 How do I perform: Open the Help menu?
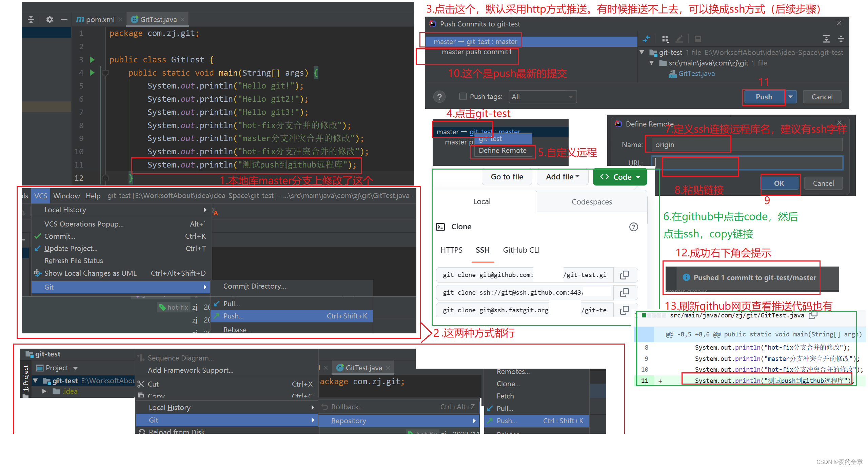click(93, 196)
